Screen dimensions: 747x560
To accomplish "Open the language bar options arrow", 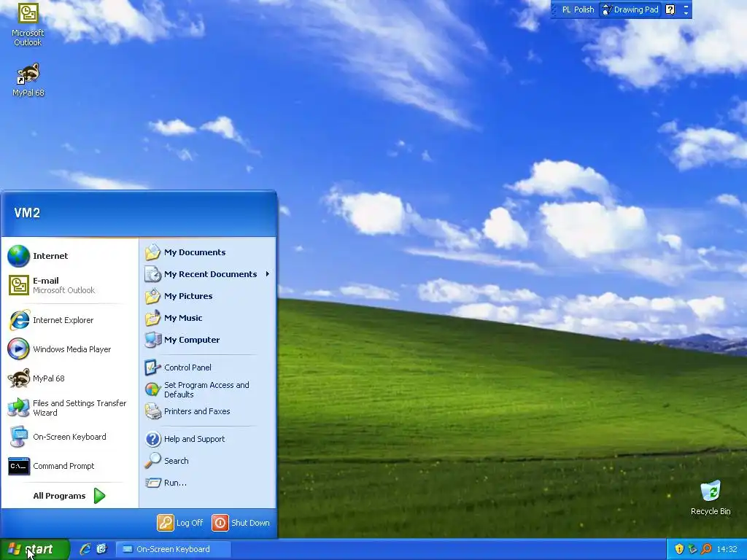I will click(686, 13).
